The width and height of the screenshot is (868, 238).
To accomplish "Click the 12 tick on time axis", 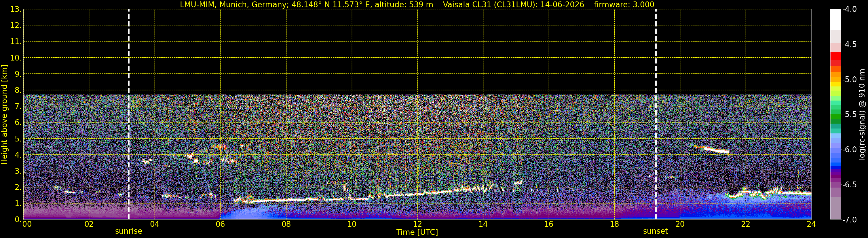I will coord(417,224).
